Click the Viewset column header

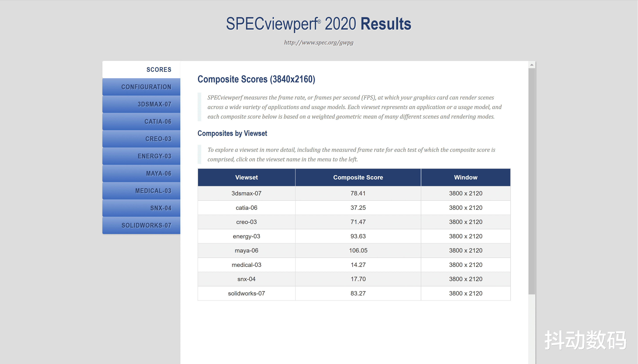tap(247, 177)
